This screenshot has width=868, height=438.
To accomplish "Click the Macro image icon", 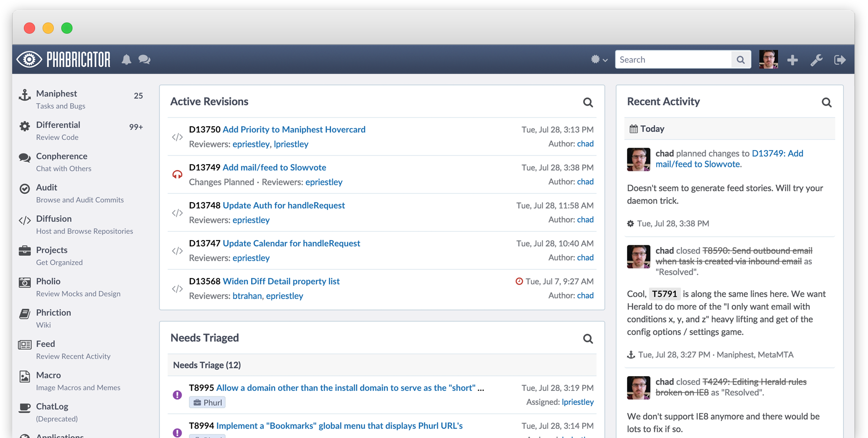I will [x=25, y=376].
